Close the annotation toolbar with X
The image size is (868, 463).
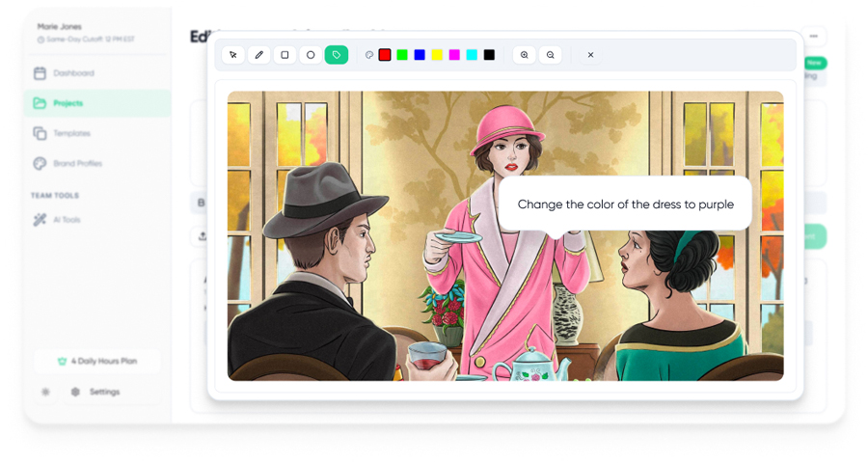click(x=591, y=55)
